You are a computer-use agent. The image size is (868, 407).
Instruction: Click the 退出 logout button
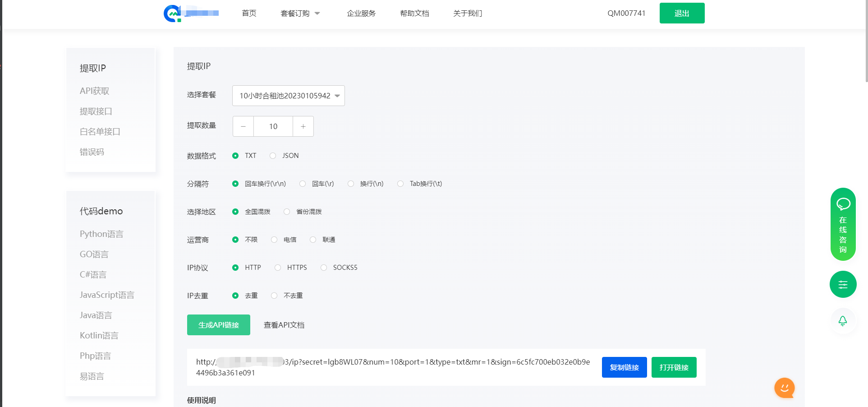point(682,13)
